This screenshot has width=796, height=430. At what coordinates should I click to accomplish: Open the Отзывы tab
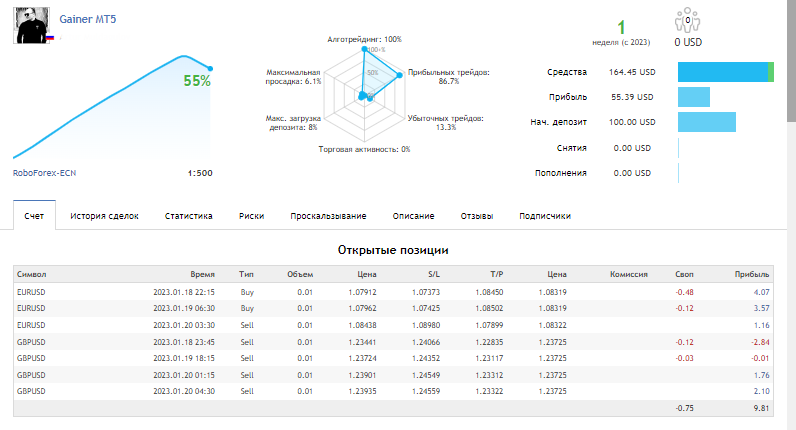click(x=477, y=216)
